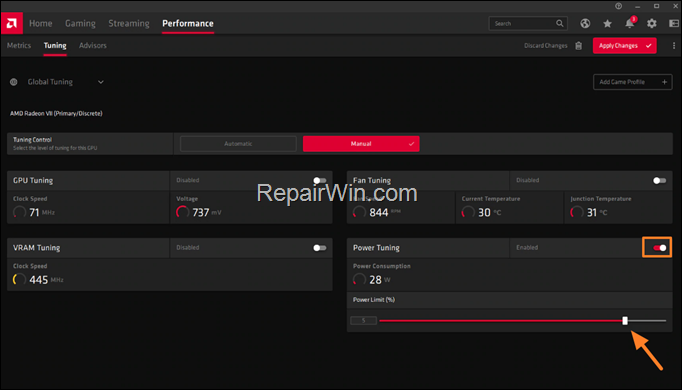Select Manual tuning control
The height and width of the screenshot is (390, 682).
(x=361, y=144)
